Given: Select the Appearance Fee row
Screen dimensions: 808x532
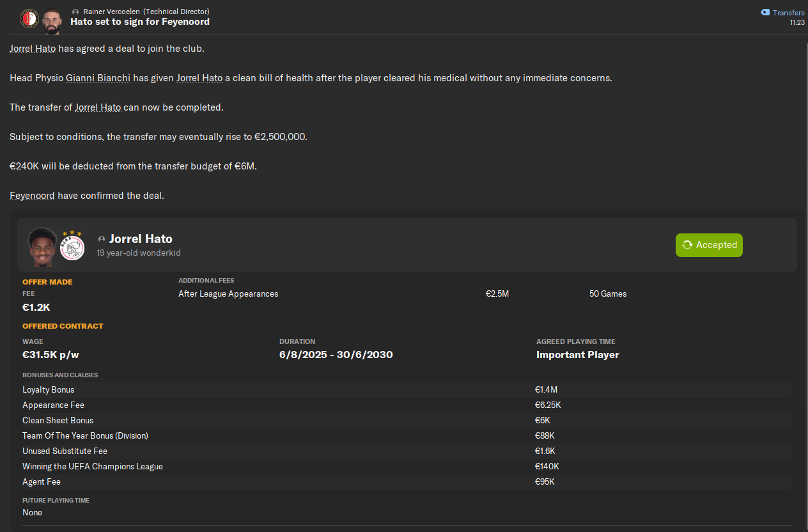Looking at the screenshot, I should tap(407, 405).
